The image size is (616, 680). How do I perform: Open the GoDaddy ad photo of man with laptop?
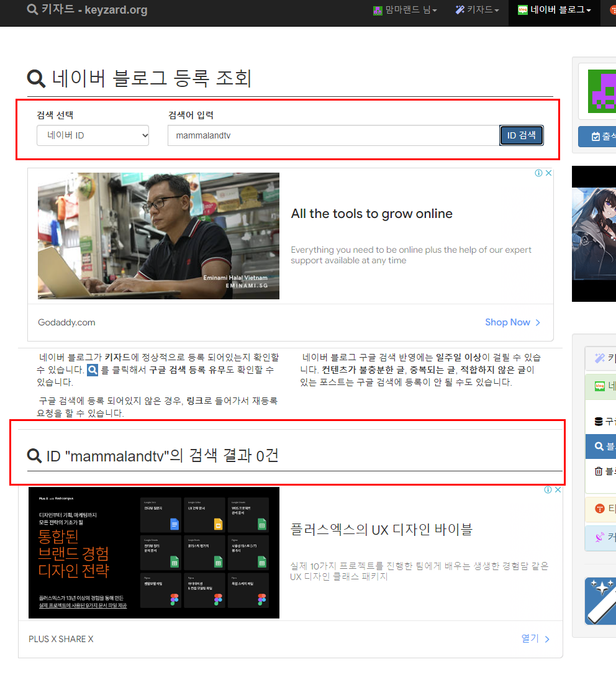[159, 236]
